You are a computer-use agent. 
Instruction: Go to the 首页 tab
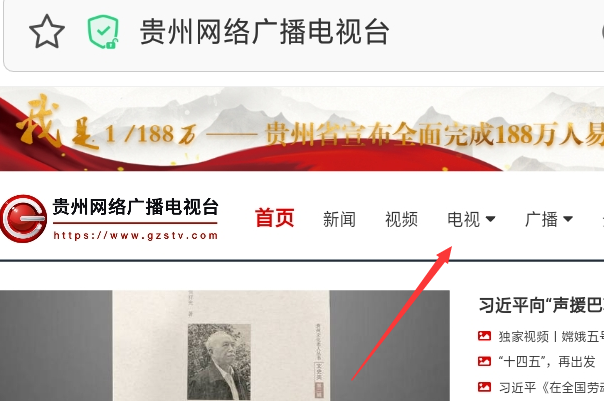[x=275, y=218]
